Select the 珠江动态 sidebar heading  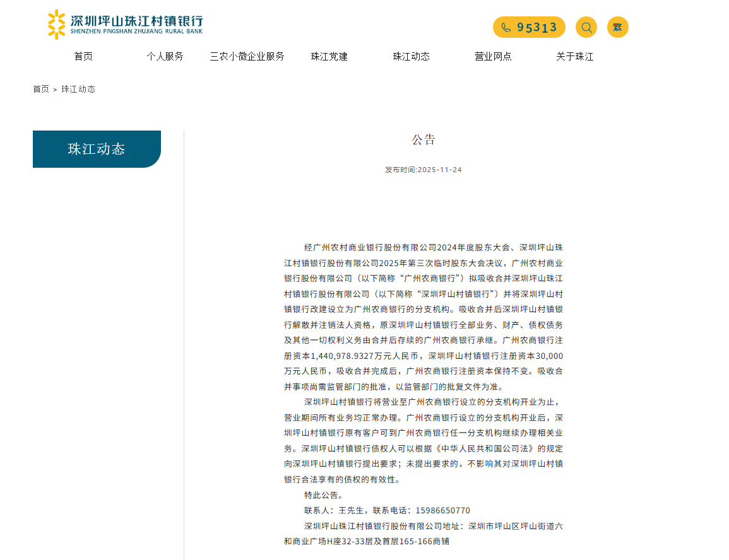97,149
